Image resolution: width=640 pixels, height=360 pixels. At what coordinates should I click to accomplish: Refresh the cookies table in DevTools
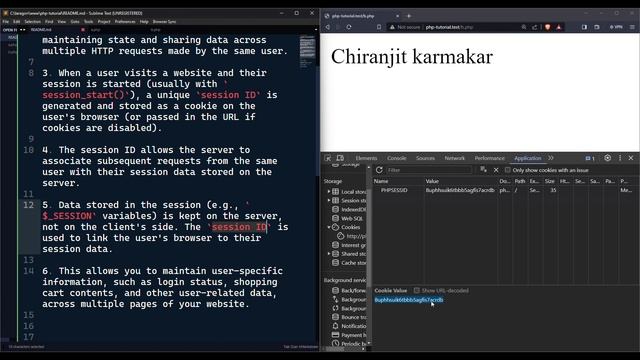tap(379, 170)
